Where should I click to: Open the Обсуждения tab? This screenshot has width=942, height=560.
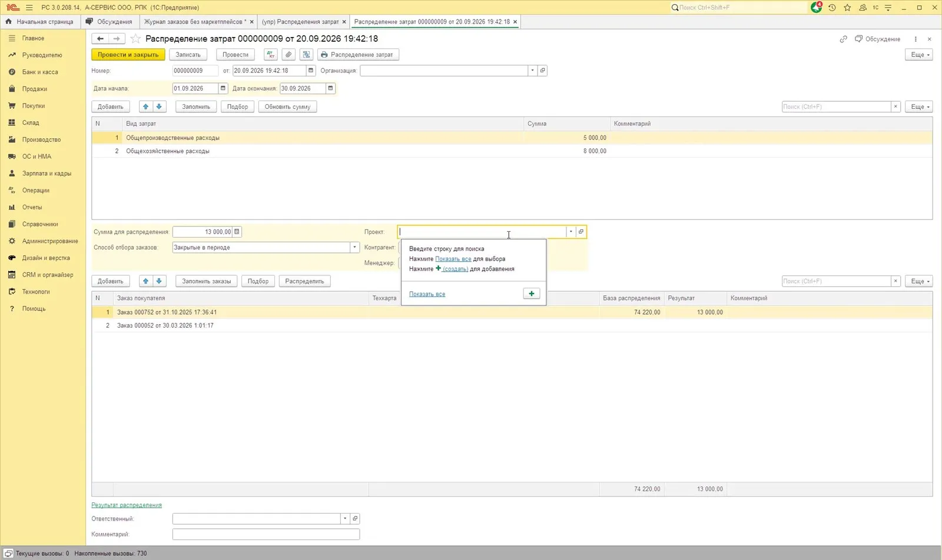(110, 22)
